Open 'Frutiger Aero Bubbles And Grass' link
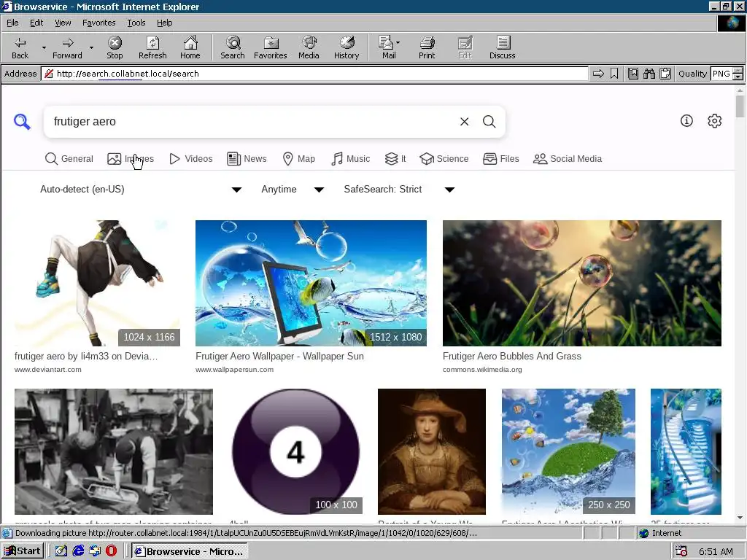The width and height of the screenshot is (747, 560). coord(511,356)
